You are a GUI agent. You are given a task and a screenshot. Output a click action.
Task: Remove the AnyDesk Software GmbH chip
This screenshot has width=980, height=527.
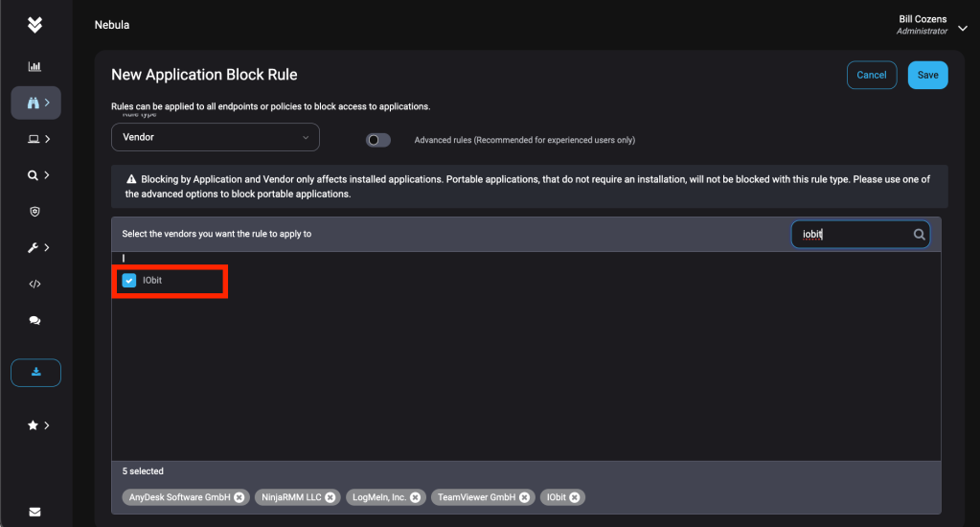239,497
